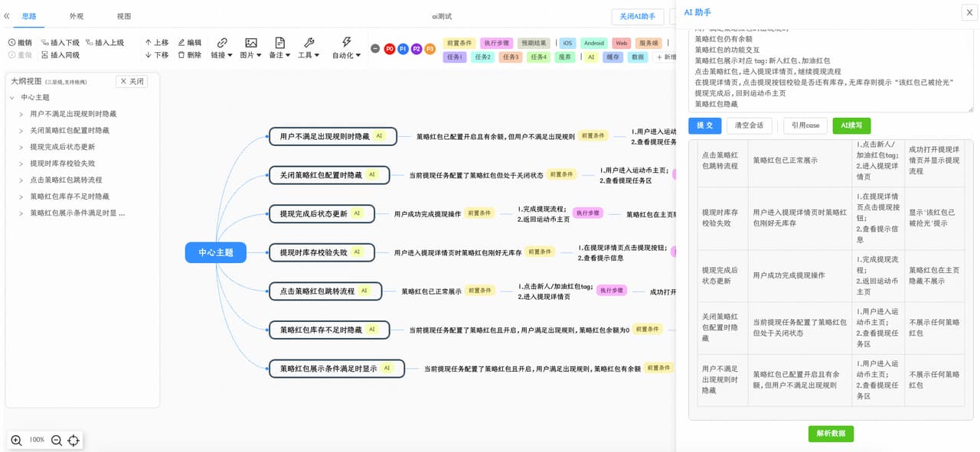
Task: Switch to the 外观 tab
Action: [77, 16]
